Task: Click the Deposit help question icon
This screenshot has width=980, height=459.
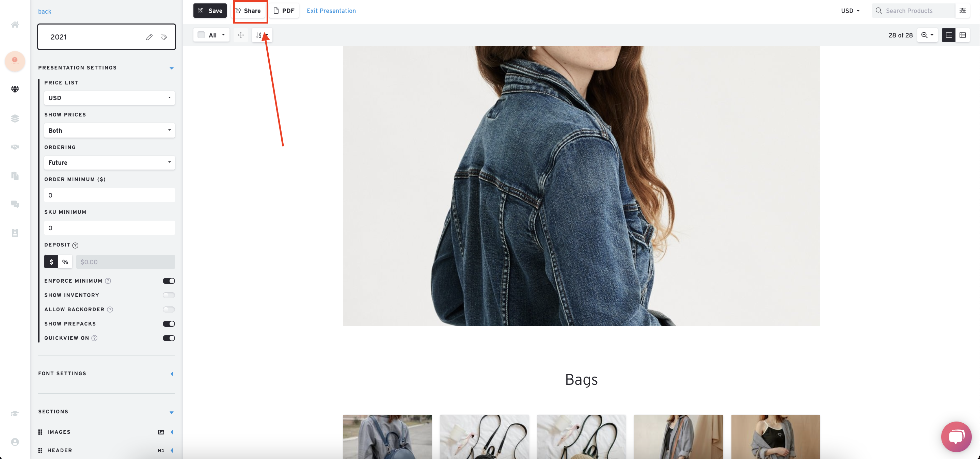Action: [75, 245]
